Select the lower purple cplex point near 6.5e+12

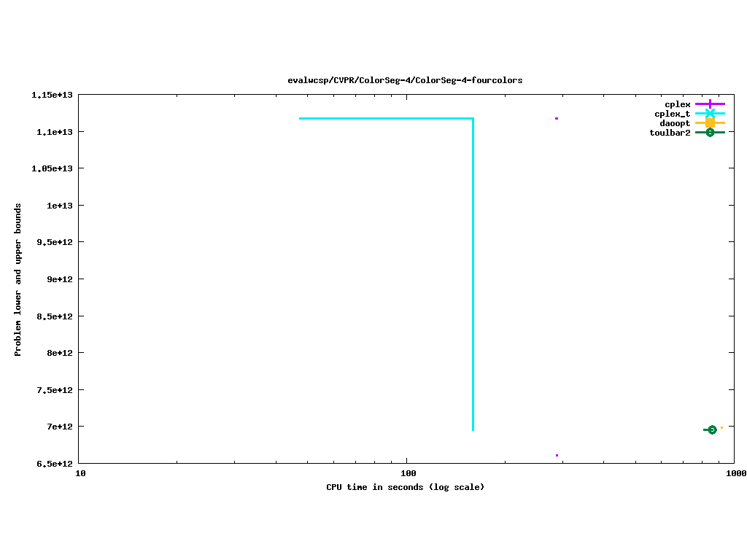click(x=557, y=456)
